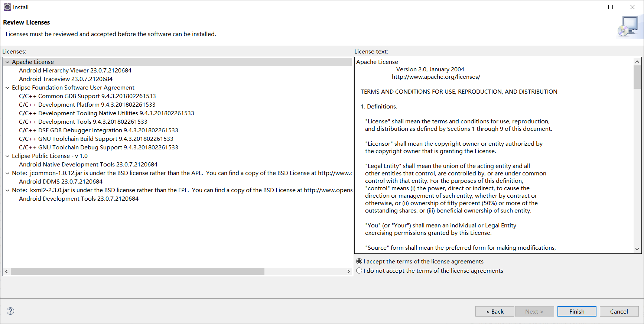Select Android DDMS 23.0.7.2120684
This screenshot has height=324, width=644.
coord(61,182)
